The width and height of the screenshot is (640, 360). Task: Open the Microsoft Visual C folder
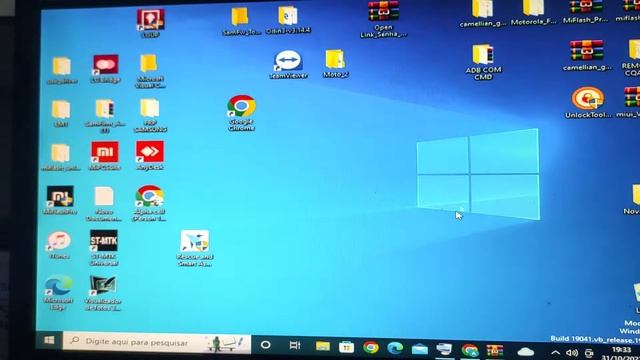pos(150,71)
